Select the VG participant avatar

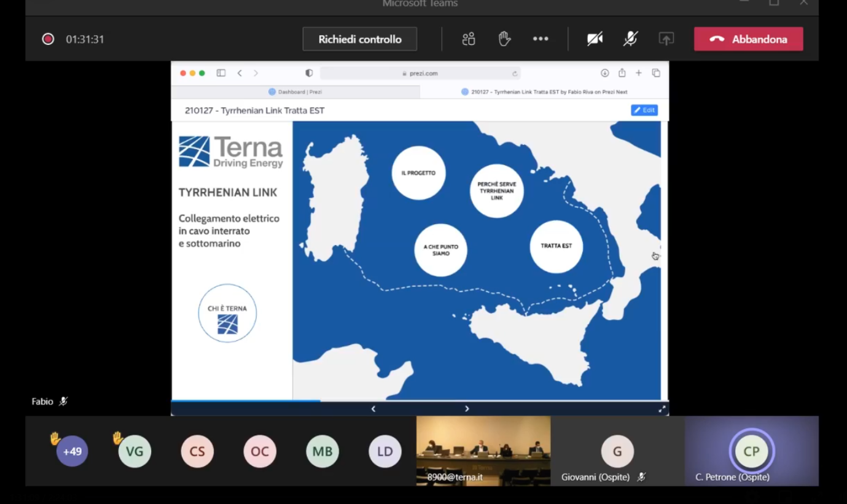tap(135, 451)
